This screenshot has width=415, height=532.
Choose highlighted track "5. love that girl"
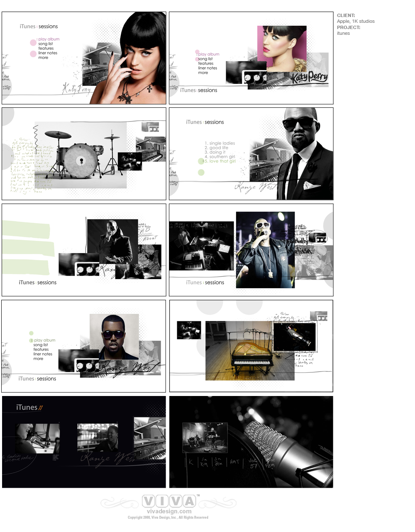pyautogui.click(x=220, y=161)
